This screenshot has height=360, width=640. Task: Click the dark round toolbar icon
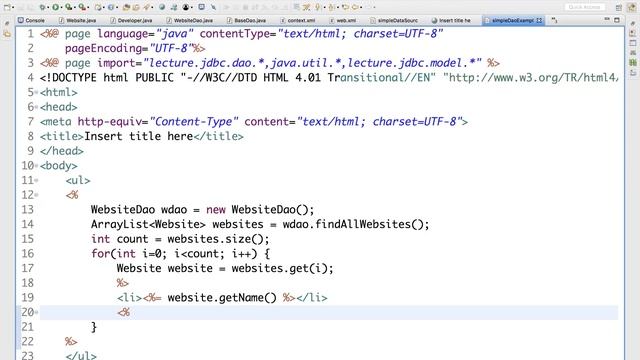pos(186,7)
